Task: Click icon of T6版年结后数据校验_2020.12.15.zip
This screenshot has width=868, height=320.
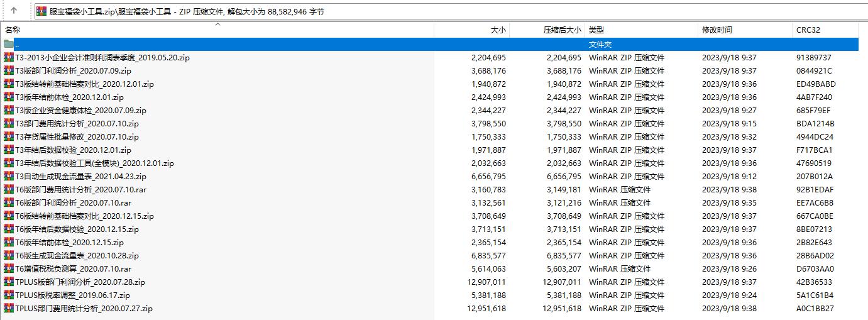Action: [8, 229]
